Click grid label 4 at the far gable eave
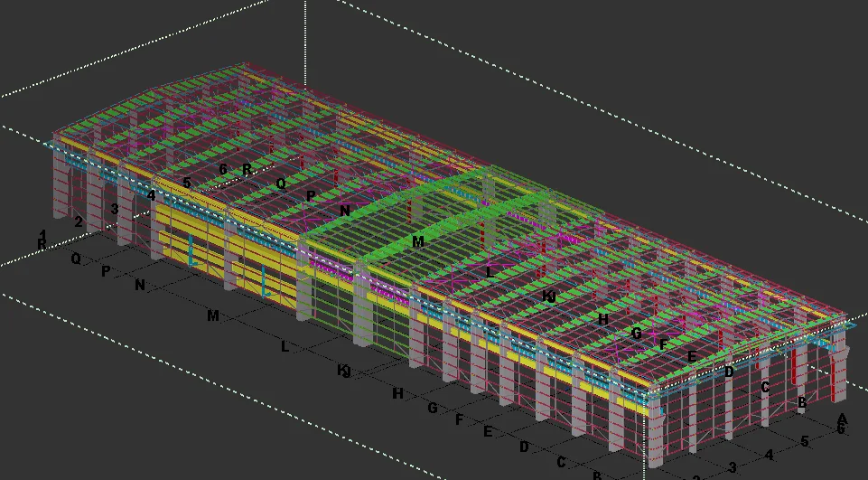This screenshot has width=868, height=480. (151, 195)
